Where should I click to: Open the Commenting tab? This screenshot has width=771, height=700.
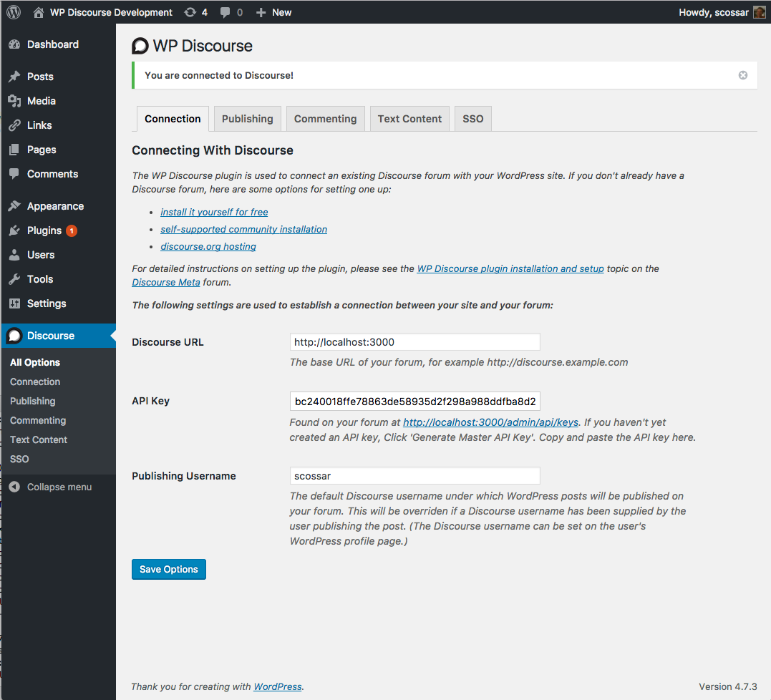325,119
